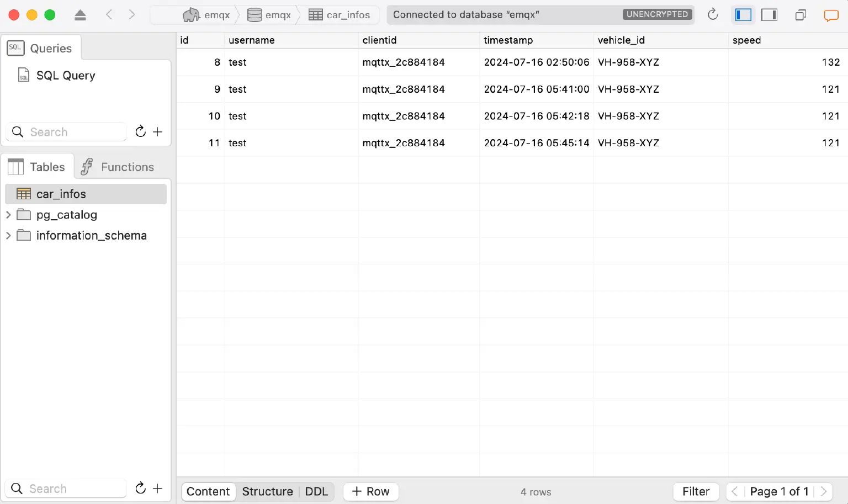Reload the queries list
This screenshot has height=504, width=848.
(140, 132)
